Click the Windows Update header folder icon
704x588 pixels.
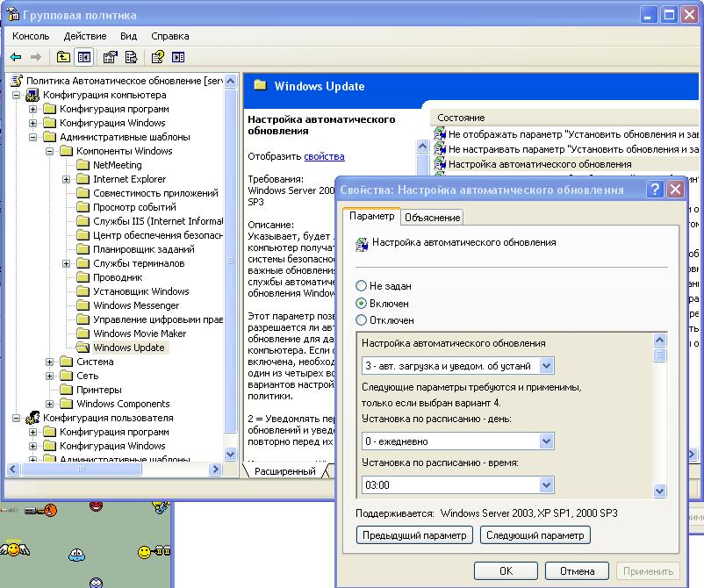(260, 85)
